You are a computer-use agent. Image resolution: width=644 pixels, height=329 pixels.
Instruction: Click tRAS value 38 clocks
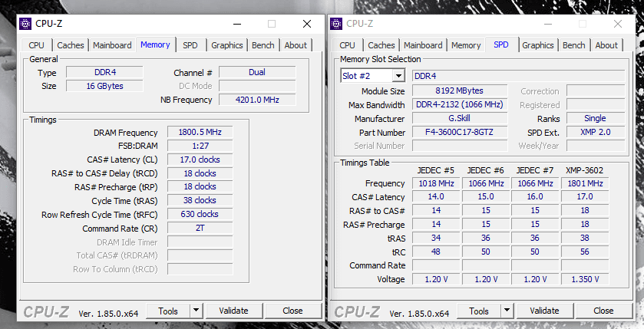pyautogui.click(x=200, y=200)
